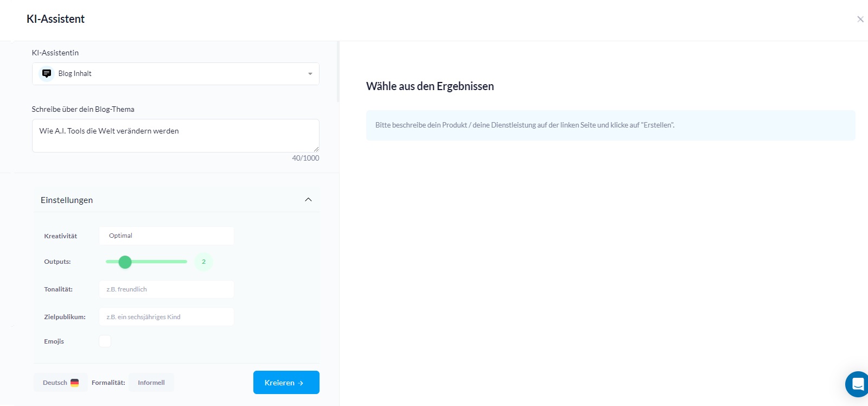The width and height of the screenshot is (868, 406).
Task: Close the KI-Assistent dialog
Action: 860,19
